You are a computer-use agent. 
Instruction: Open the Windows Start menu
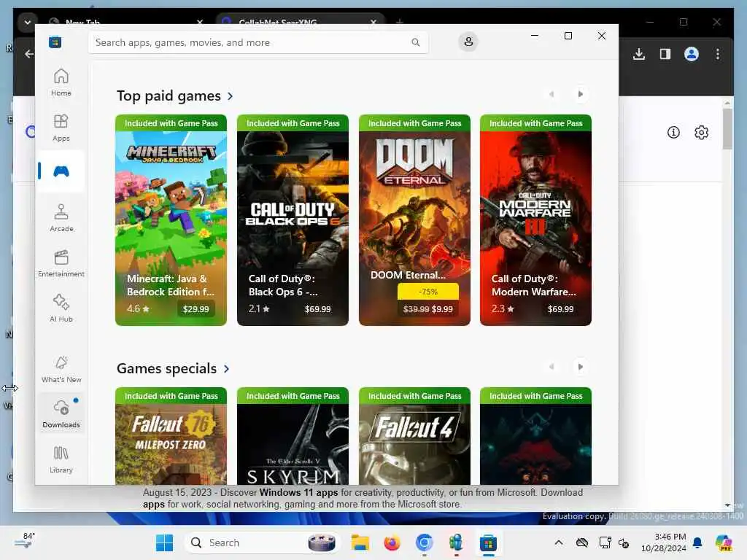tap(165, 542)
